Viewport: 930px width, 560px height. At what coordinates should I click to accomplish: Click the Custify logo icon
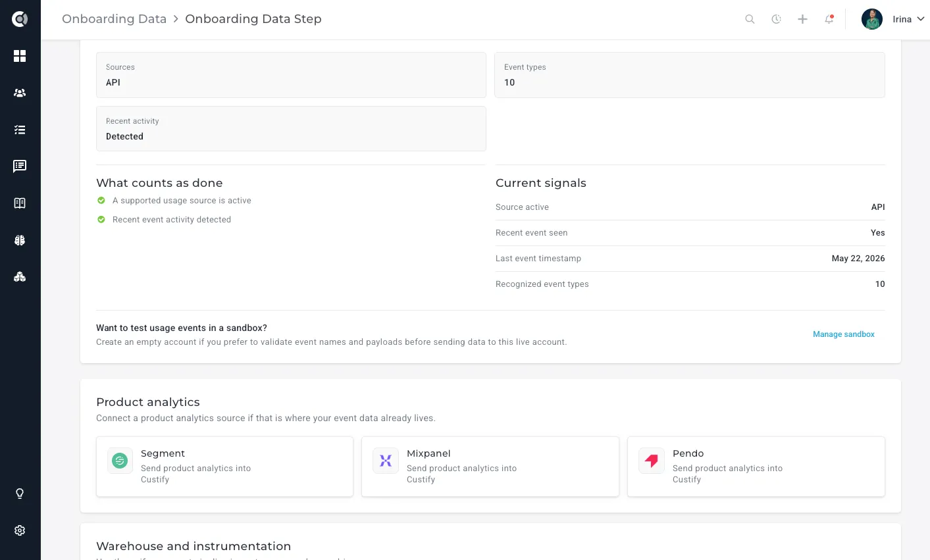tap(20, 19)
